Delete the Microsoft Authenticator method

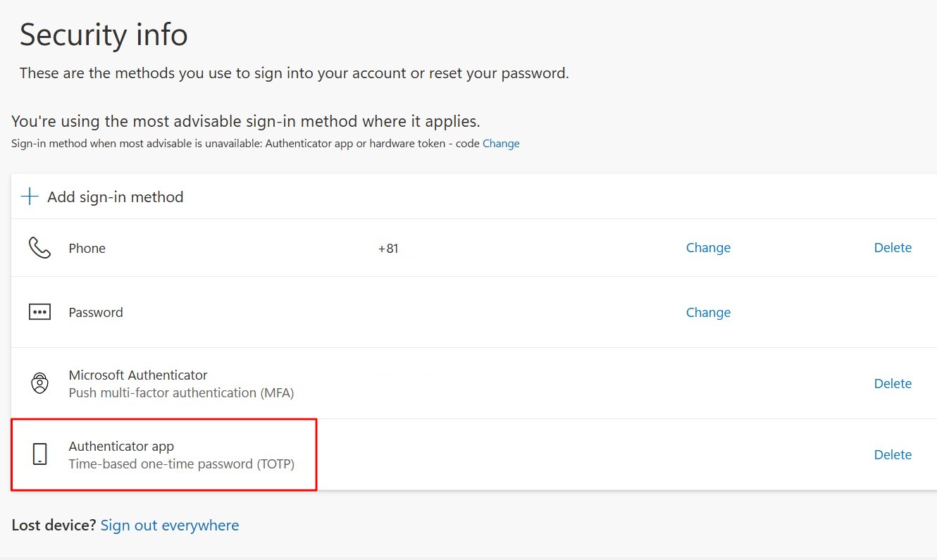(x=893, y=383)
